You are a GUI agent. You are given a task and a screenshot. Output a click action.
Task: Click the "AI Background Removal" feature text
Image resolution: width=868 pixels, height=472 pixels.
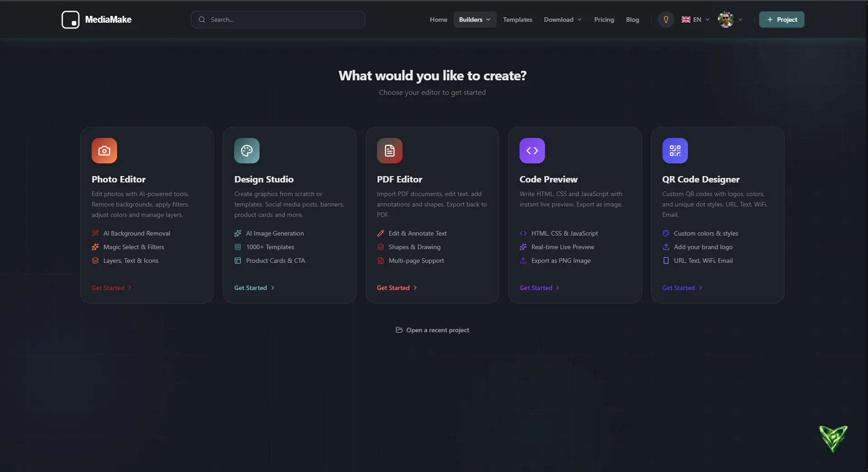pos(137,233)
